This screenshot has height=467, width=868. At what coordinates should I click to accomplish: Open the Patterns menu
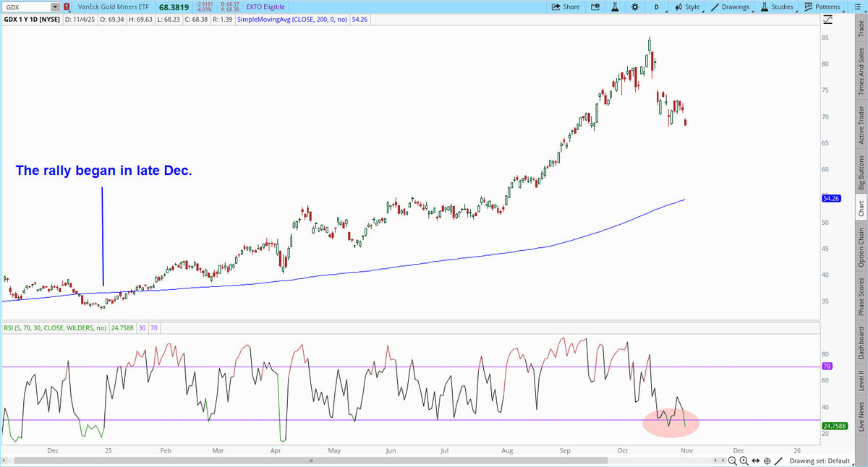823,7
